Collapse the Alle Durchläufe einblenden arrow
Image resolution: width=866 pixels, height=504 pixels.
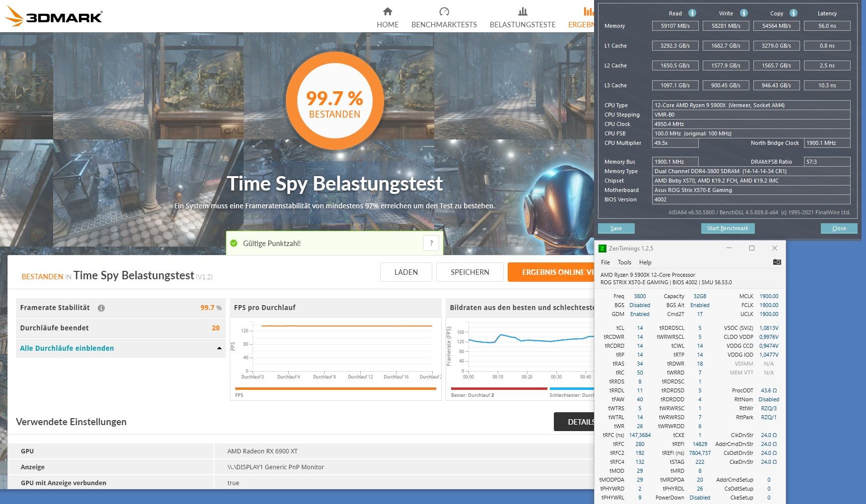219,348
